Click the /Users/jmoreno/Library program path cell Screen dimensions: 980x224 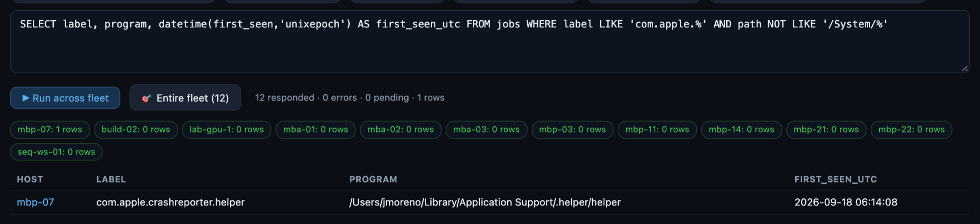(485, 202)
